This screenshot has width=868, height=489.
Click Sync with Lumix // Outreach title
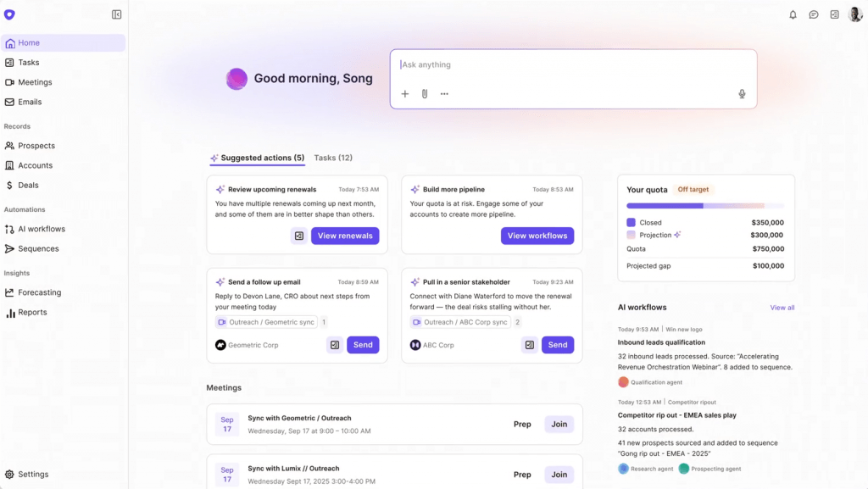click(x=293, y=468)
